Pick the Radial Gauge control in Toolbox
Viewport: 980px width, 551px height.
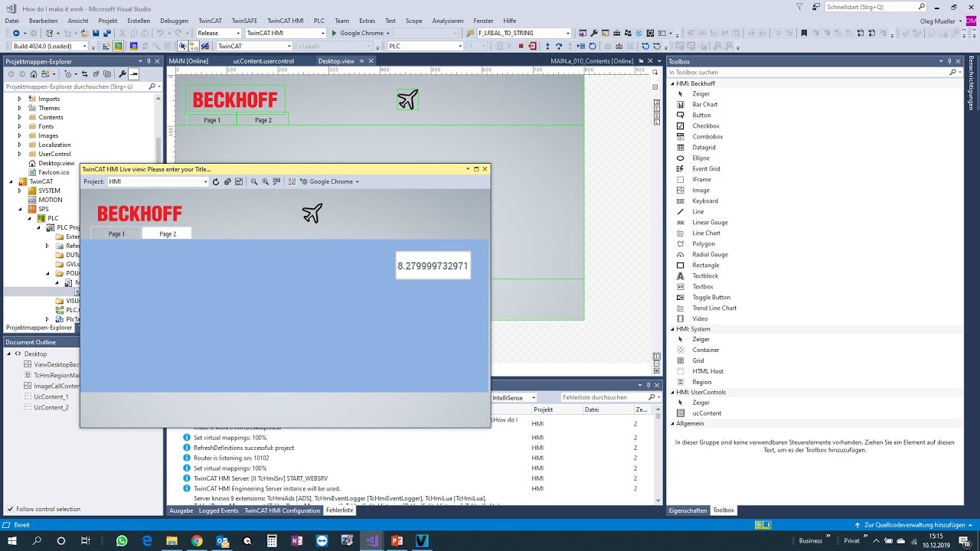tap(710, 254)
